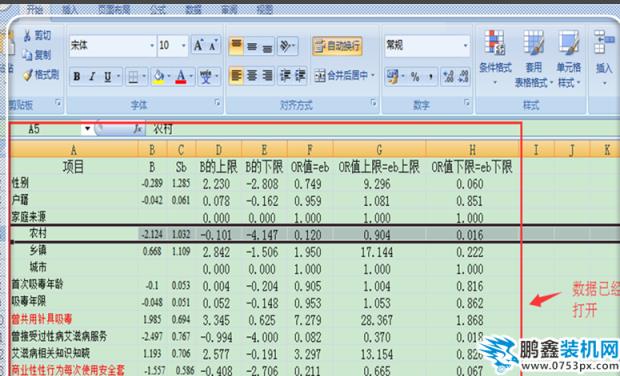
Task: Toggle Italic formatting
Action: pos(92,76)
